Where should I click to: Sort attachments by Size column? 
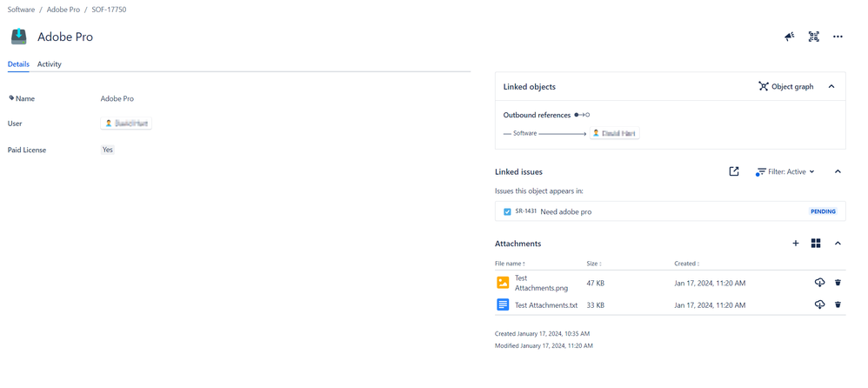click(x=594, y=264)
